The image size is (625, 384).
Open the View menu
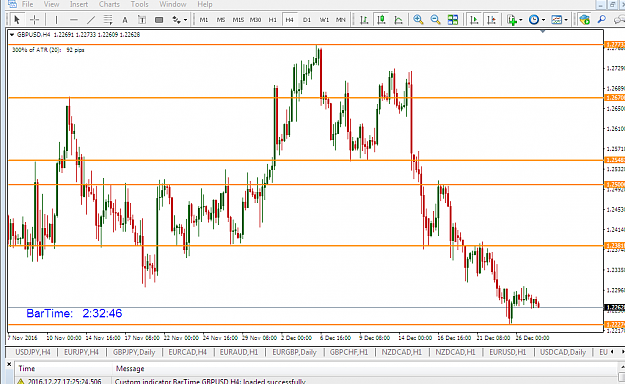[51, 4]
